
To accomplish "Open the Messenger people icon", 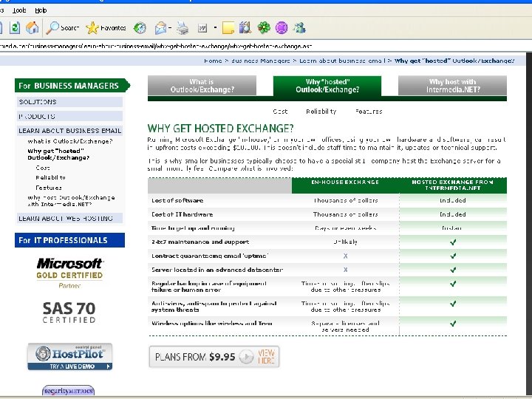I will [299, 28].
